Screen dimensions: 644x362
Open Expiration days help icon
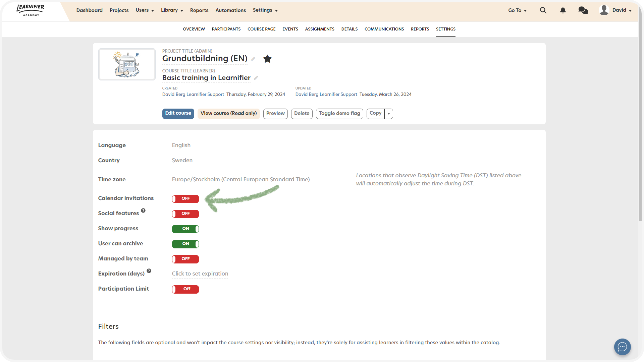pyautogui.click(x=149, y=271)
